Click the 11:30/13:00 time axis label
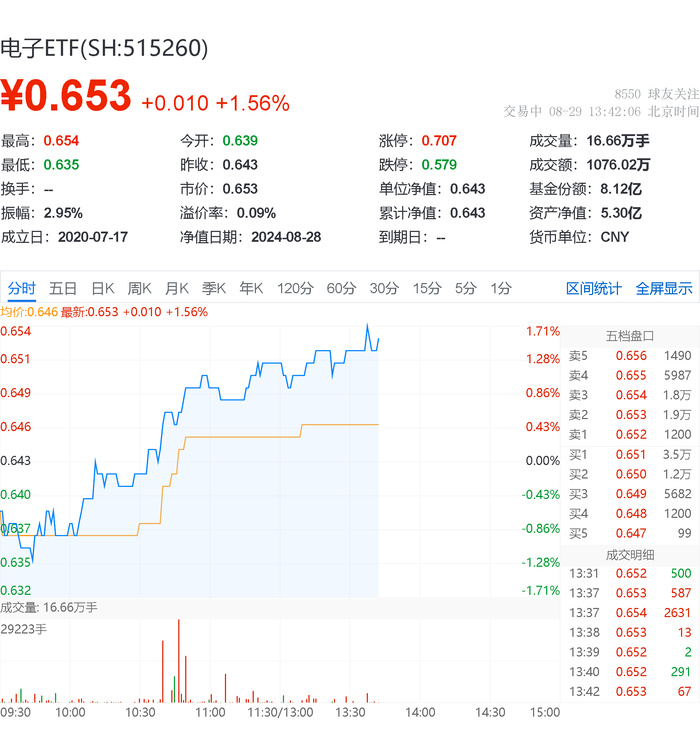This screenshot has height=744, width=700. [x=280, y=712]
